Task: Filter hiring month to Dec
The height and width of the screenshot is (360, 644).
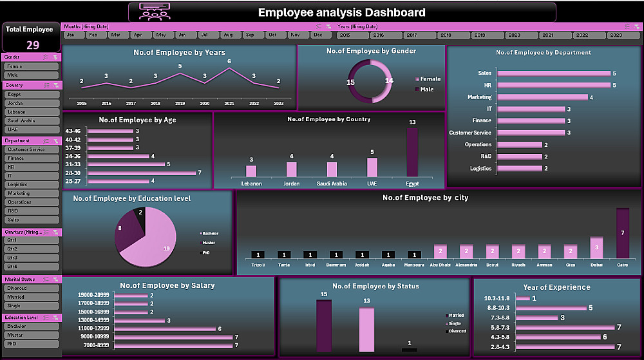Action: point(320,35)
